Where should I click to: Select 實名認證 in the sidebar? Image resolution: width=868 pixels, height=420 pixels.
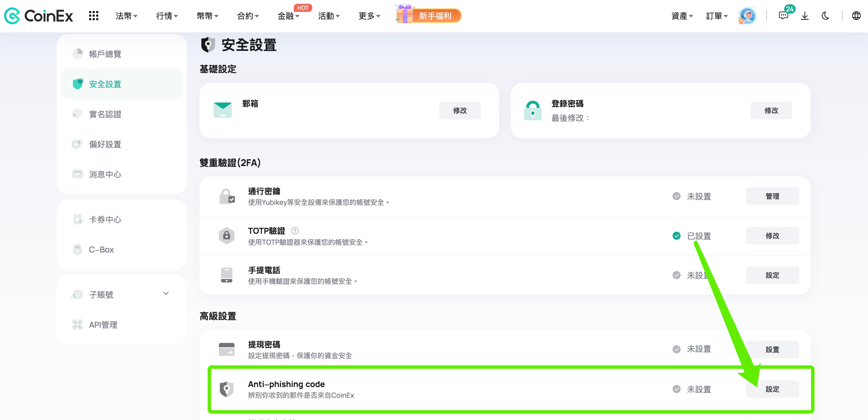coord(105,114)
